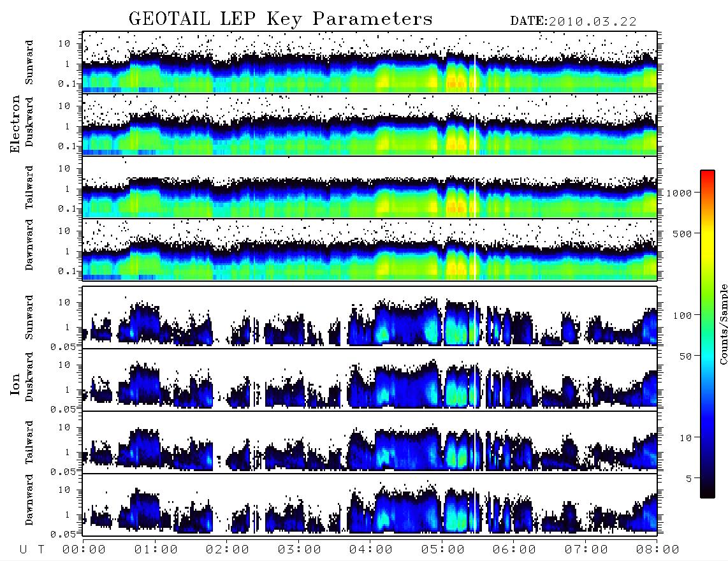Click the "0.05" tick of Ion Sunward panel
Viewport: 728px width, 561px height.
62,346
